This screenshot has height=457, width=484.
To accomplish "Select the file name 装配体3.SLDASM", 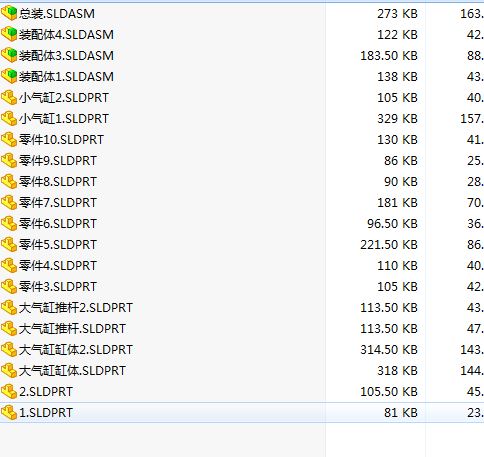I will point(66,56).
